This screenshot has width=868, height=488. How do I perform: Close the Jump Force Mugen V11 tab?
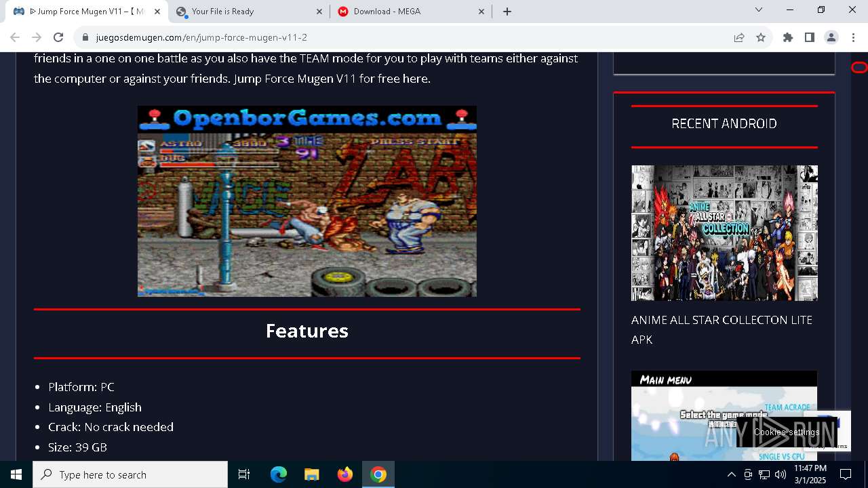pos(157,12)
